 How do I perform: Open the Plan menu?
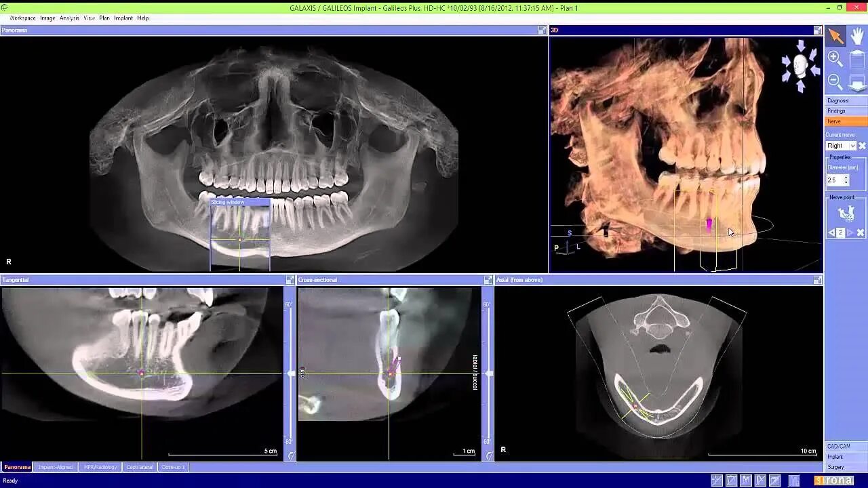104,18
